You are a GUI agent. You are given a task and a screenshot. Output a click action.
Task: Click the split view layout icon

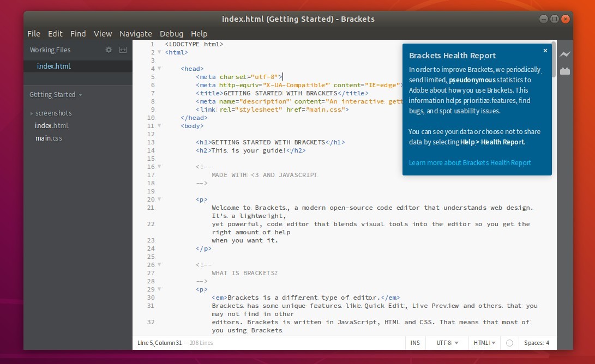coord(123,50)
